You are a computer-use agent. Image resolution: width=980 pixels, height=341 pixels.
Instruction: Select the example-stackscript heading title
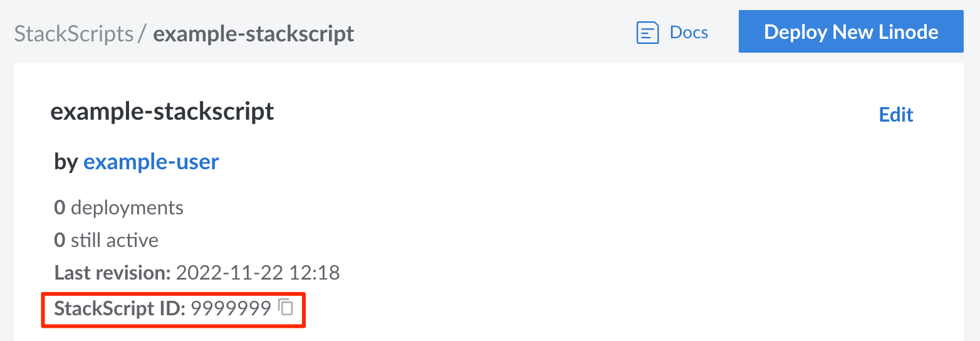point(162,112)
